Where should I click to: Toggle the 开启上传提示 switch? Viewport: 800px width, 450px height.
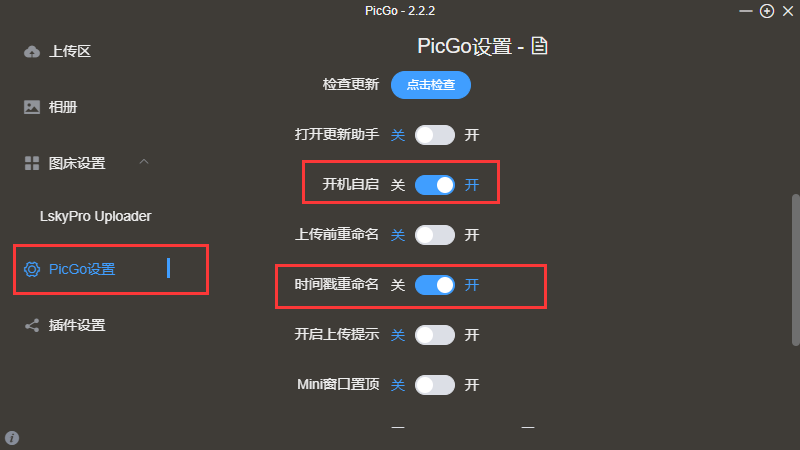pos(435,335)
